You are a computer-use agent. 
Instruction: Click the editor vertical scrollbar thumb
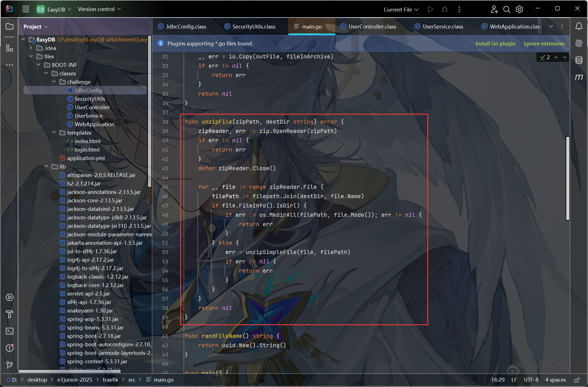(568, 178)
